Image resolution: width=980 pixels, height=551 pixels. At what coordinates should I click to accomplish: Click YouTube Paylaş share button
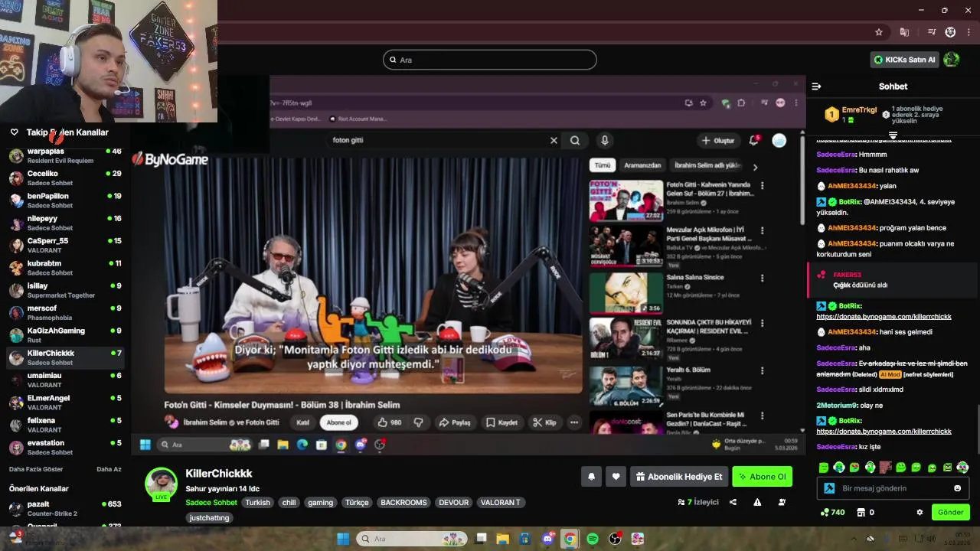[454, 422]
